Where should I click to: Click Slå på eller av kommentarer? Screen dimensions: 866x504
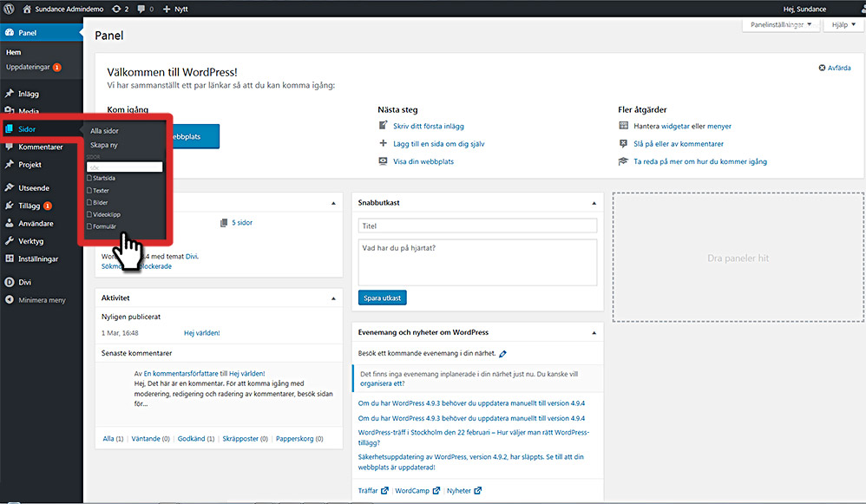coord(679,144)
